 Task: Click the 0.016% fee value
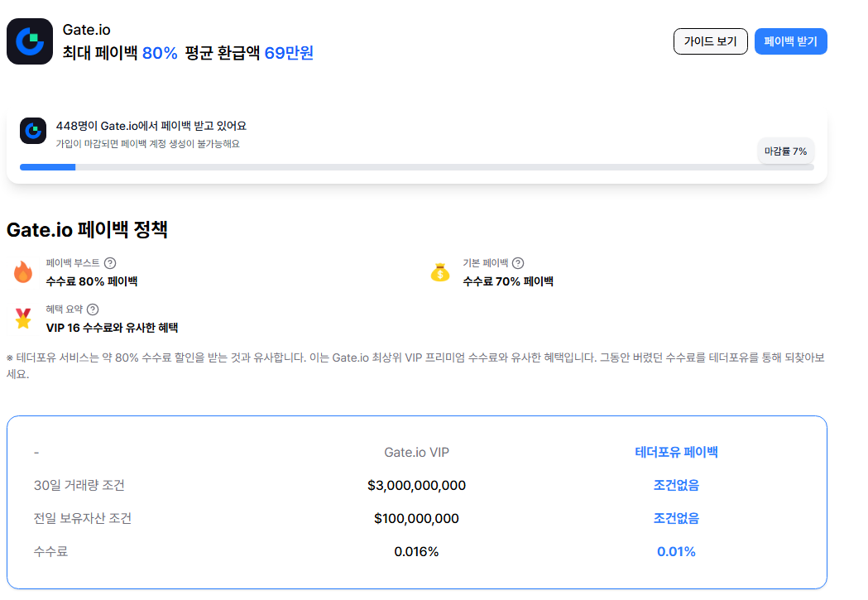(x=416, y=552)
